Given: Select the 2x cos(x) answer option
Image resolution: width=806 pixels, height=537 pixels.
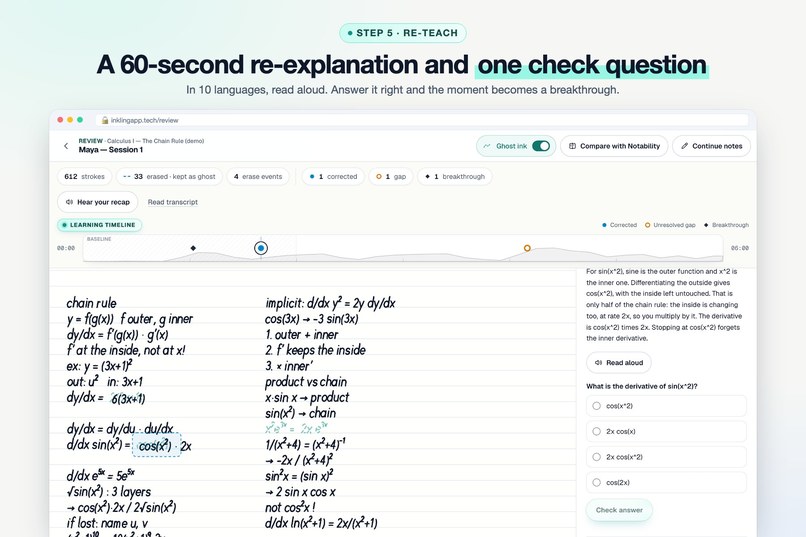Looking at the screenshot, I should click(x=666, y=432).
